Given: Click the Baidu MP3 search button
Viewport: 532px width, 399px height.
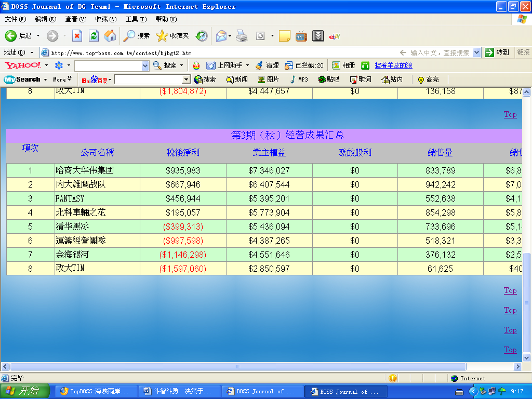Looking at the screenshot, I should tap(299, 79).
